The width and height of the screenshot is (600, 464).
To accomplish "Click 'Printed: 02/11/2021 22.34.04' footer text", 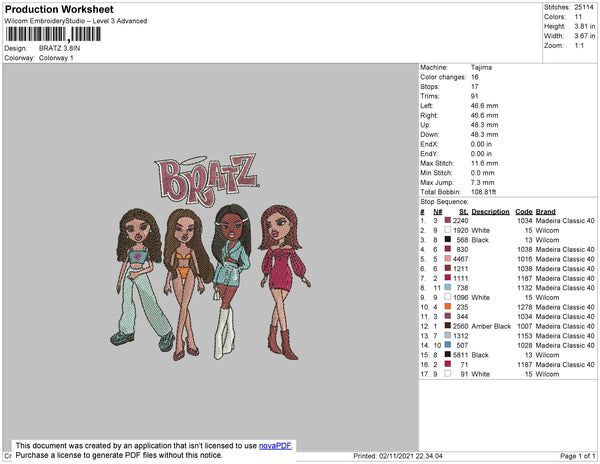I will (x=398, y=456).
